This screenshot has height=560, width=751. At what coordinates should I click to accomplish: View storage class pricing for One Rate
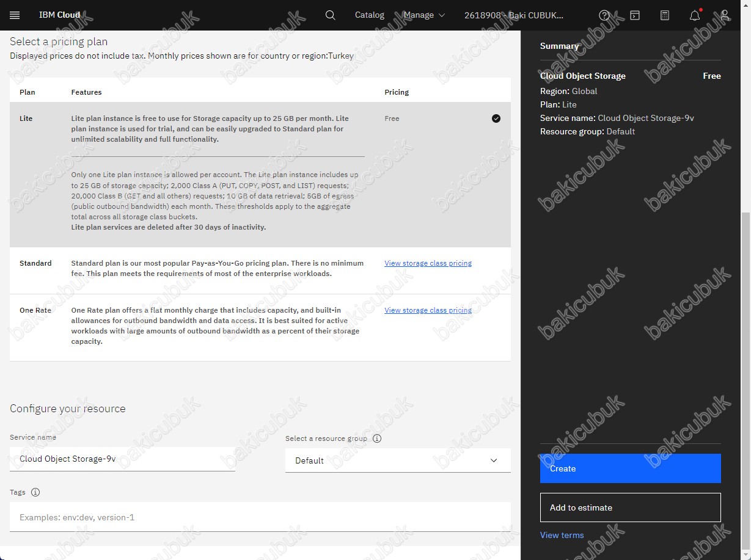pyautogui.click(x=428, y=310)
